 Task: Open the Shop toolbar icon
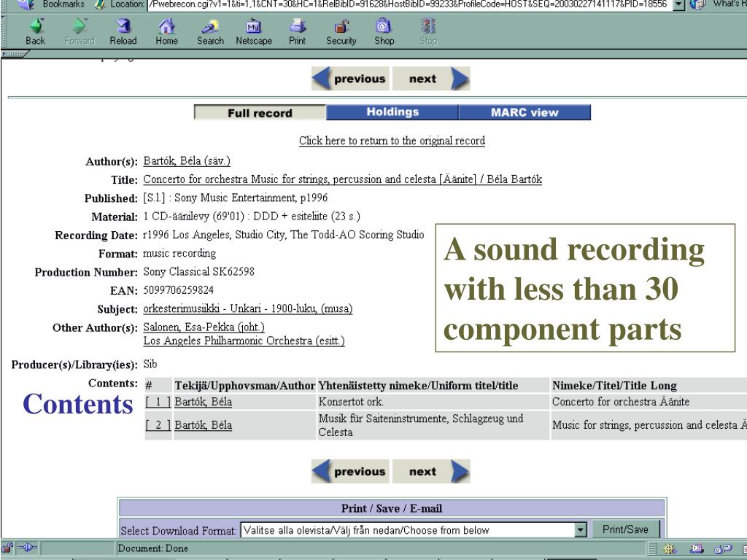click(x=384, y=31)
